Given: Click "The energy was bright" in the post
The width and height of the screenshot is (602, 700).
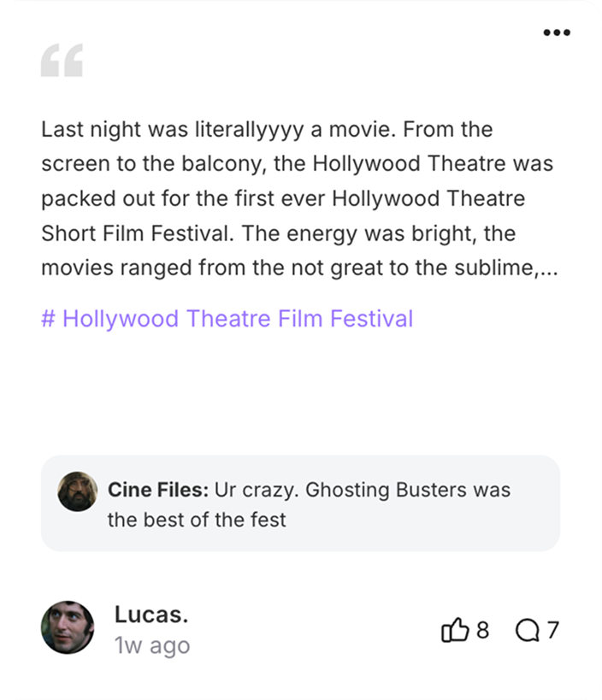Looking at the screenshot, I should coord(339,232).
